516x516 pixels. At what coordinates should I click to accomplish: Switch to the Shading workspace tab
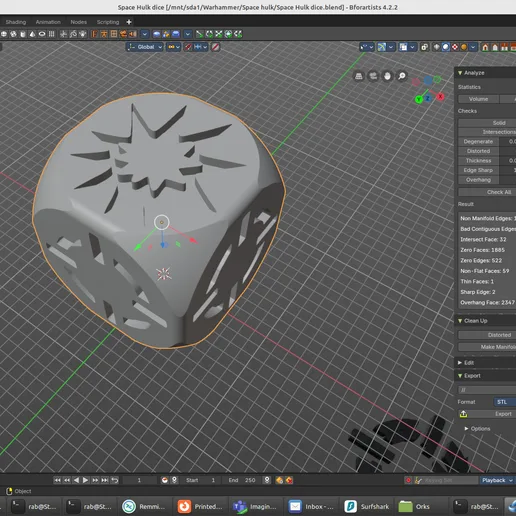[16, 22]
